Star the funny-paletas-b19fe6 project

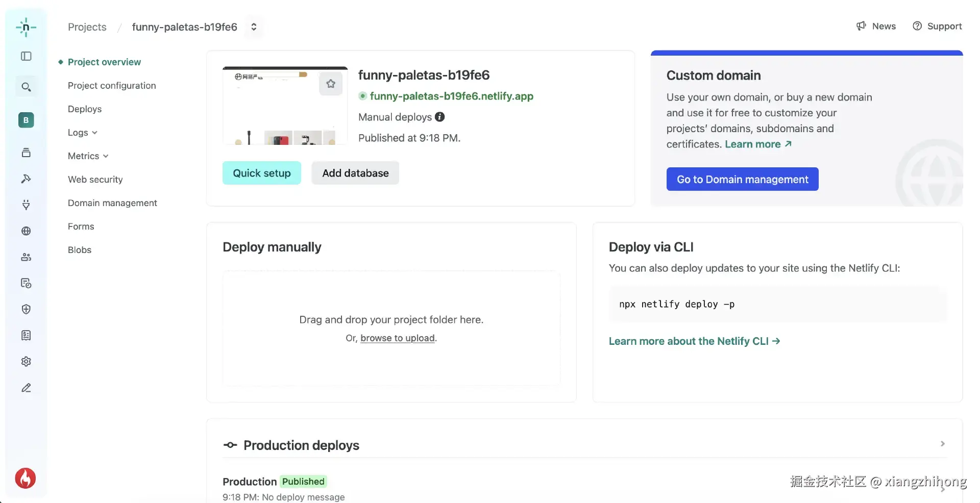tap(331, 84)
